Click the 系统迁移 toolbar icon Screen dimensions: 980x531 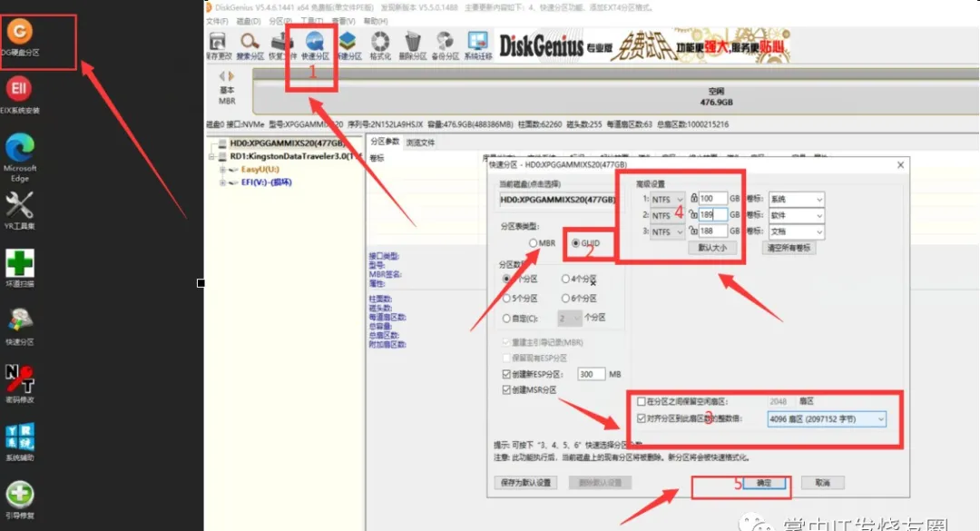[478, 45]
